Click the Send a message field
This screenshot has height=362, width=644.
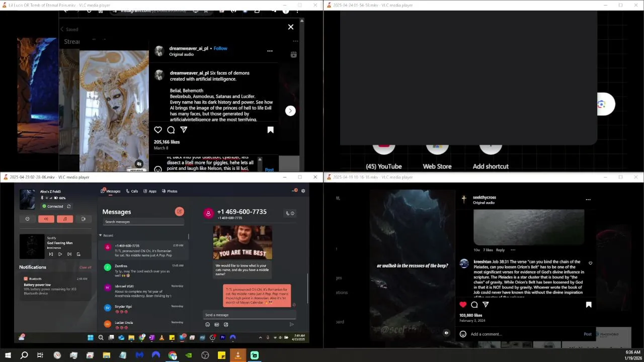click(x=250, y=315)
